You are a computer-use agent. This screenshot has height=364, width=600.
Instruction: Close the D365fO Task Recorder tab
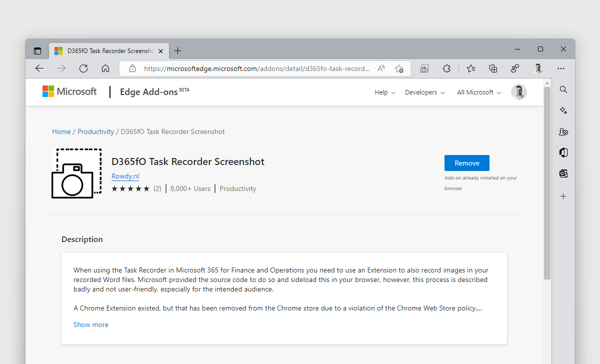click(161, 51)
